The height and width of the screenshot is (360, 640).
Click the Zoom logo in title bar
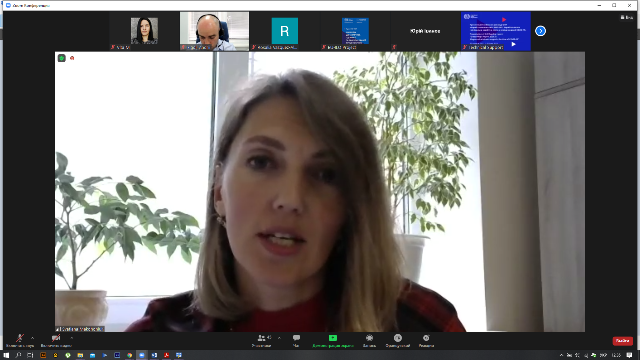coord(8,5)
